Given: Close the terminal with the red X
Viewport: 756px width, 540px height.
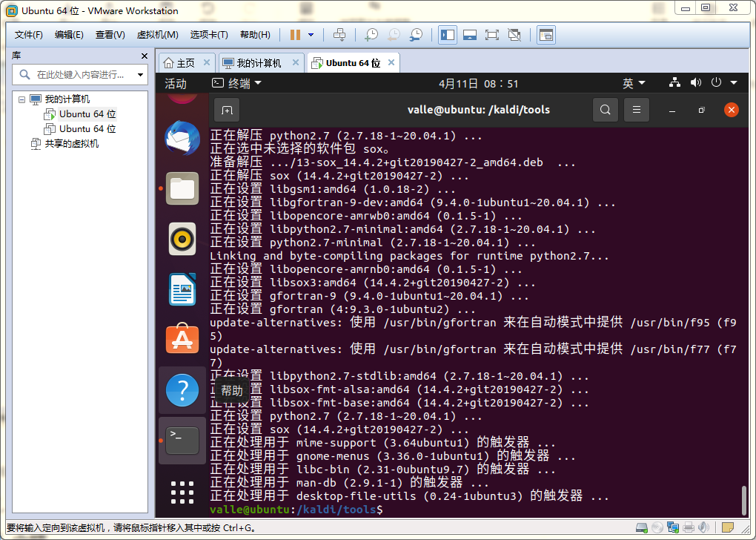Looking at the screenshot, I should click(x=732, y=110).
